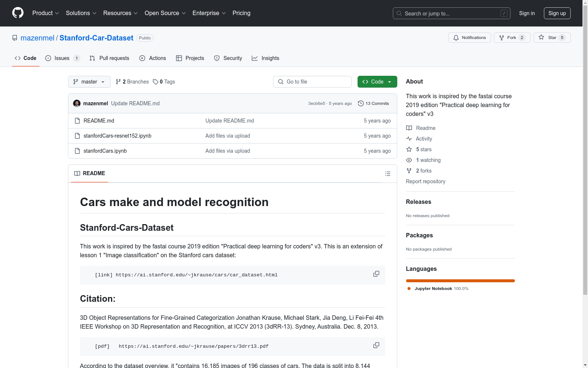
Task: Copy the car_dataset.html link code
Action: pyautogui.click(x=376, y=274)
